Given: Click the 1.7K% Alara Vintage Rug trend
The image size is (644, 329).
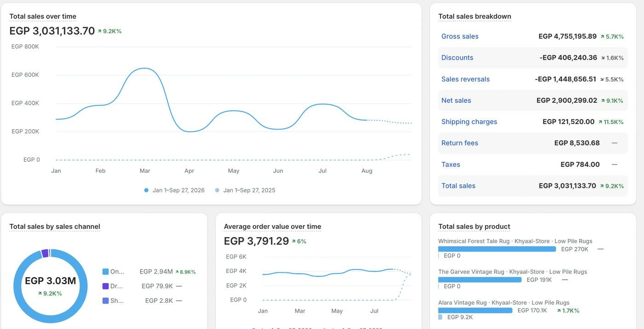Looking at the screenshot, I should [x=568, y=311].
